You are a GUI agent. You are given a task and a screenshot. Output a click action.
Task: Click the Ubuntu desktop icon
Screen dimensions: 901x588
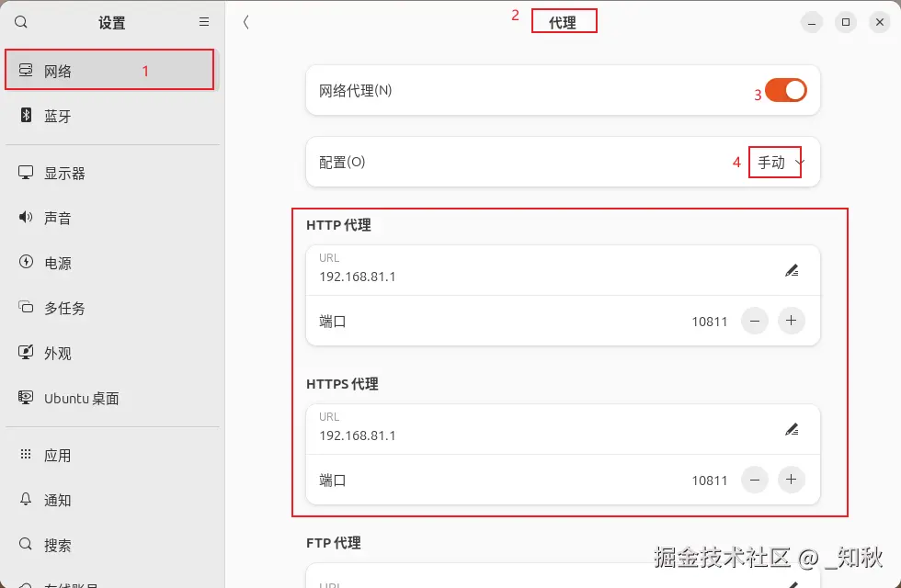(26, 397)
